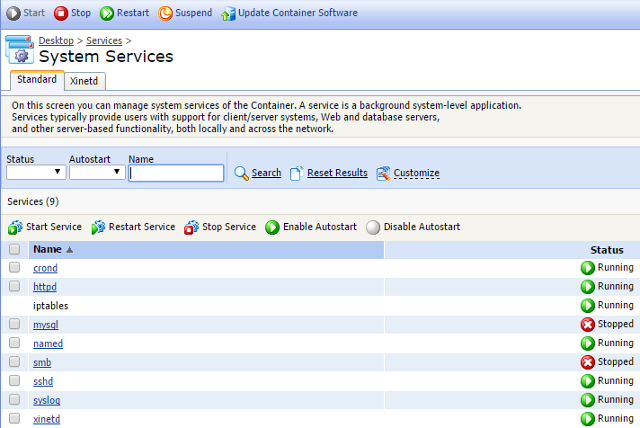Screen dimensions: 640x428
Task: Click the Name column header label
Action: pyautogui.click(x=47, y=249)
